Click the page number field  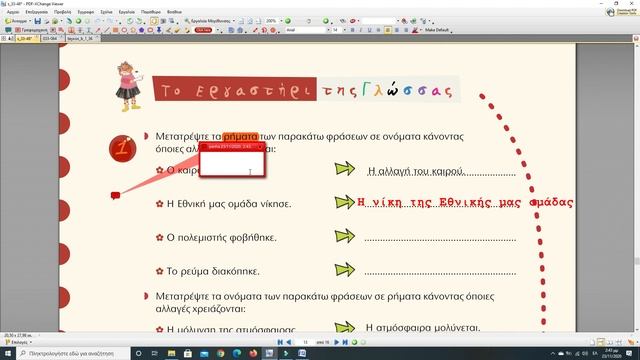pos(305,342)
